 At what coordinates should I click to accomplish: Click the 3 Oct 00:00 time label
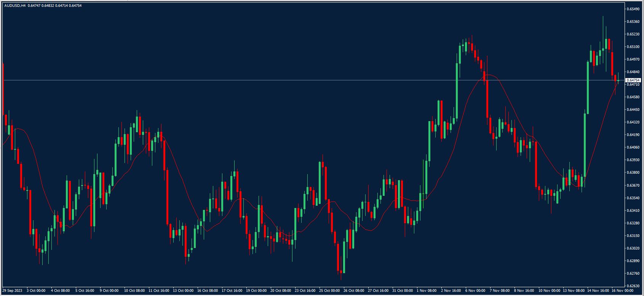coord(36,291)
